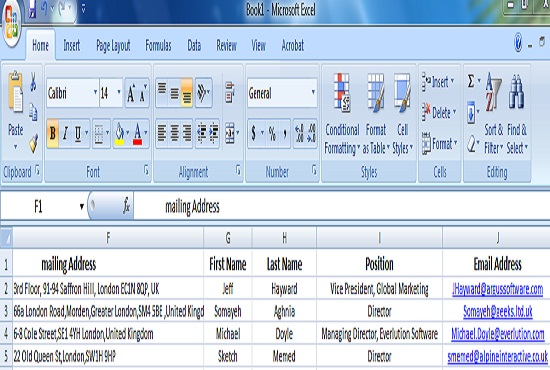Open Customize Quick Access Toolbar arrow
550x370 pixels.
point(83,8)
